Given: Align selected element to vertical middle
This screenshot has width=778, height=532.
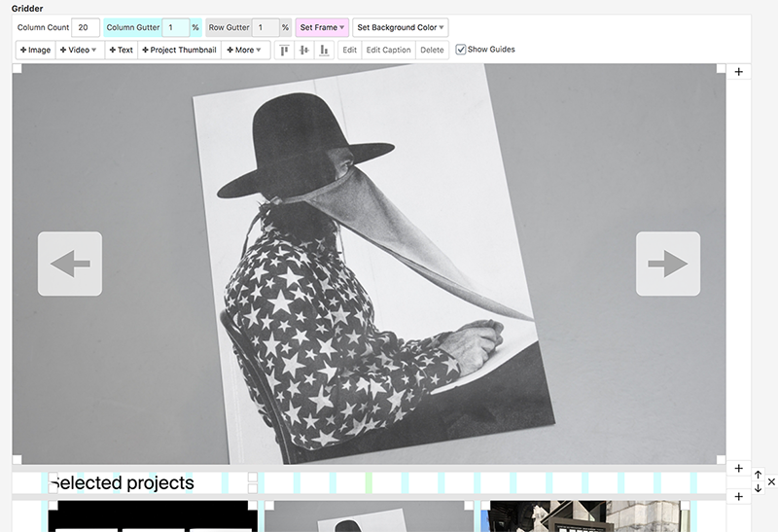Looking at the screenshot, I should tap(304, 50).
